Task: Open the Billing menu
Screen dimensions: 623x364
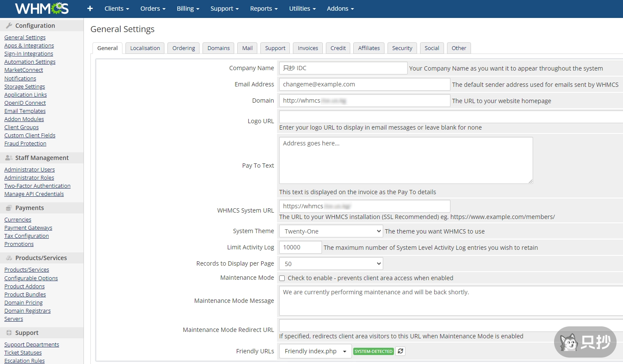Action: pos(188,9)
